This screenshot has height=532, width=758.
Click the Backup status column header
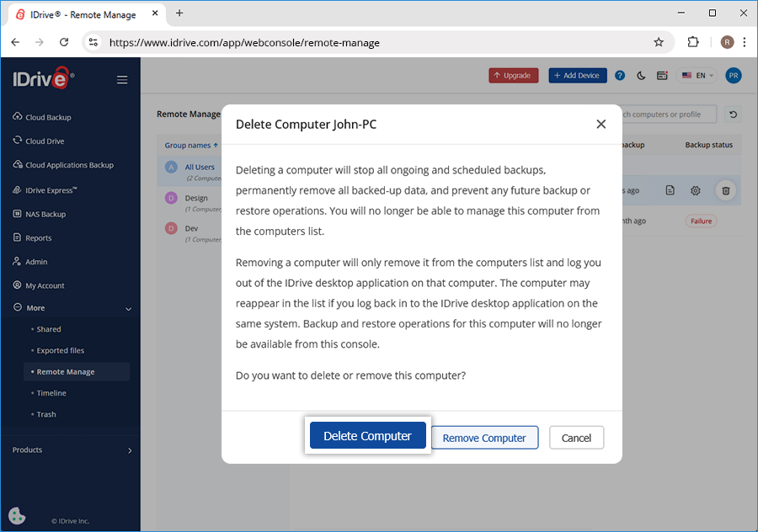[708, 145]
